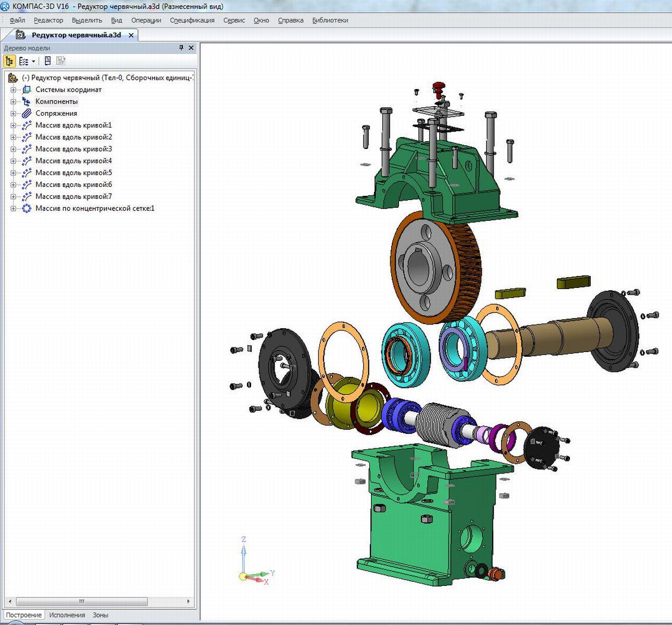Switch to the Исполнения tab

[x=67, y=615]
